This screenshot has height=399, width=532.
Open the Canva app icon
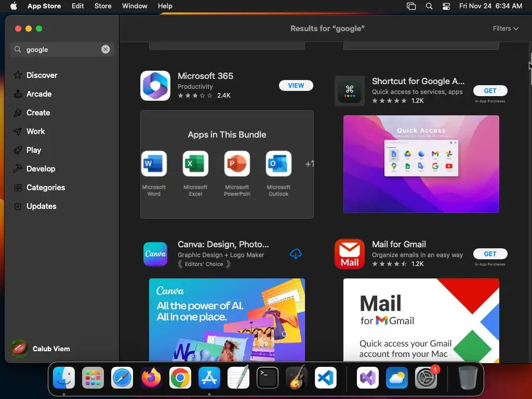tap(155, 254)
